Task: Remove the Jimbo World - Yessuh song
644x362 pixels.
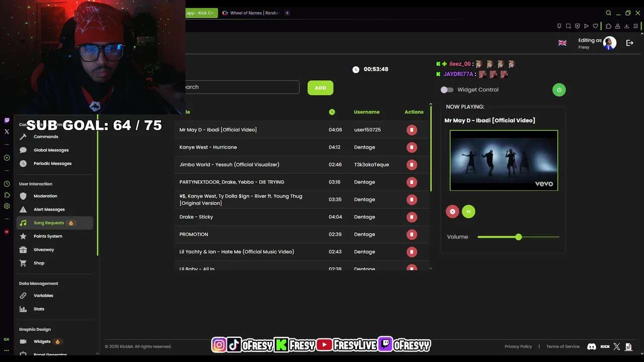Action: click(412, 164)
